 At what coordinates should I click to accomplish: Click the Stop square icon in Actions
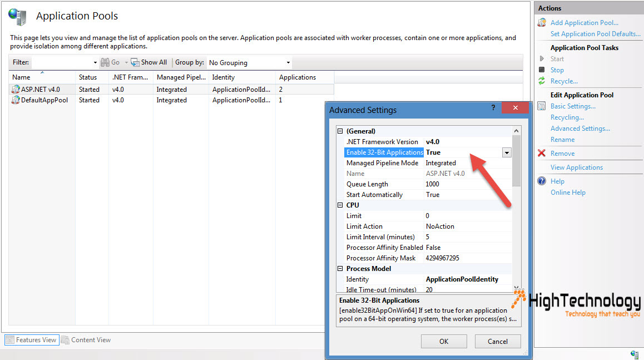(542, 70)
